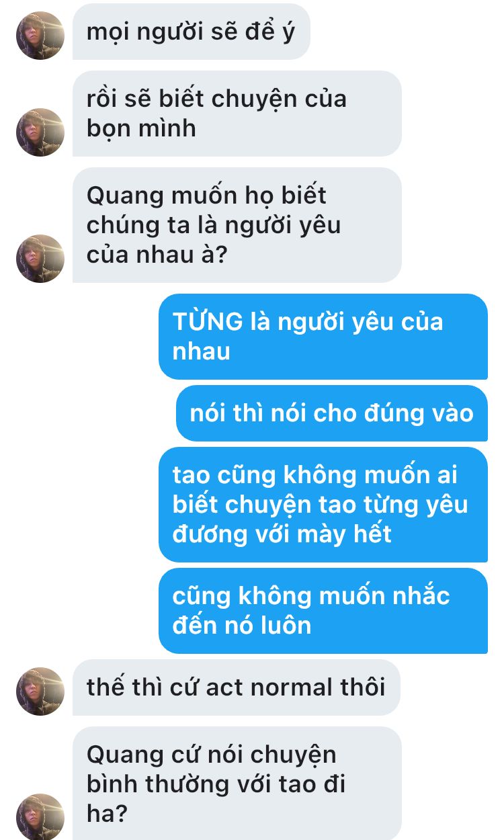Screen dimensions: 504x840
Task: Tap avatar beside 'của nhau à?' message
Action: (40, 259)
